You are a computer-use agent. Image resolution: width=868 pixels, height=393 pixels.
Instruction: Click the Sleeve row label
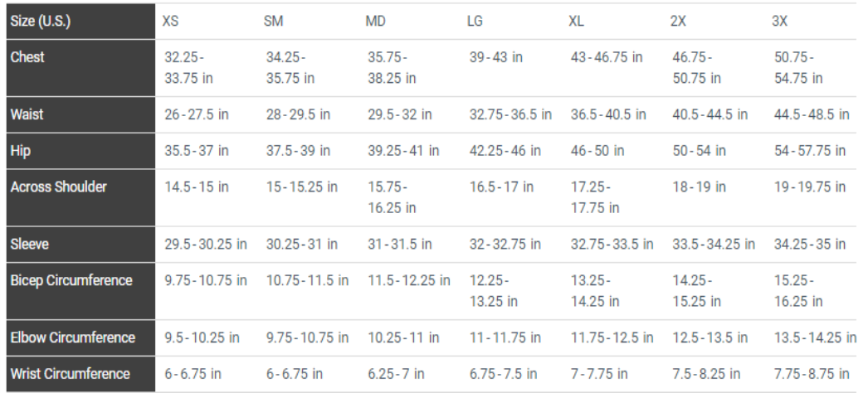point(29,245)
